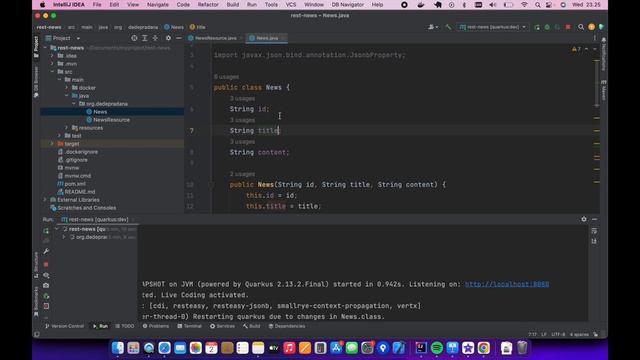This screenshot has height=360, width=640.
Task: Click the scroll-to-end icon in console
Action: 594,241
